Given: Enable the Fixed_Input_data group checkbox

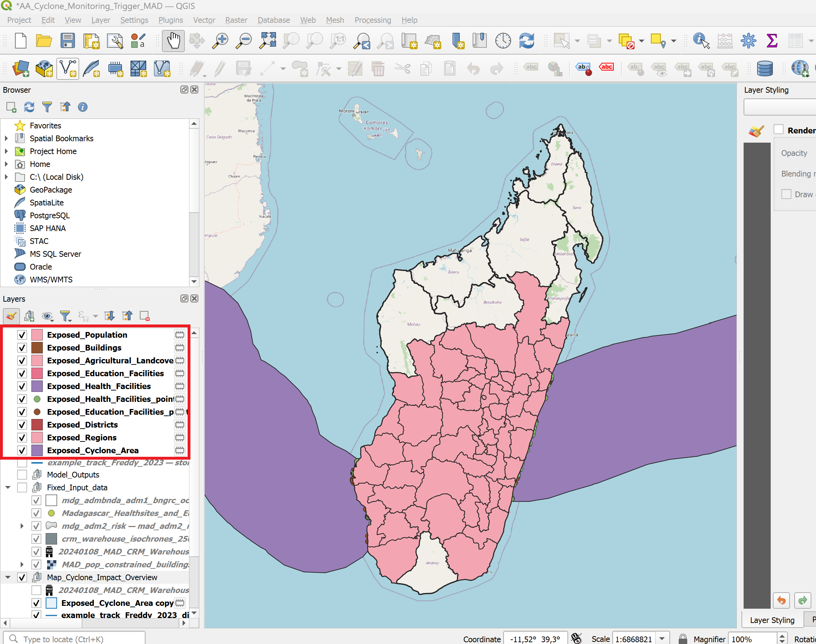Looking at the screenshot, I should point(22,487).
